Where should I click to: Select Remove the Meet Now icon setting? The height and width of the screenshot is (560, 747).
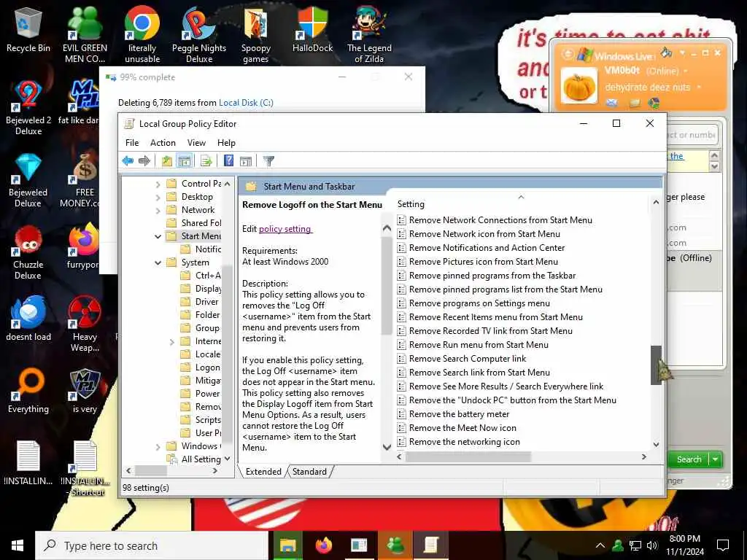tap(462, 428)
